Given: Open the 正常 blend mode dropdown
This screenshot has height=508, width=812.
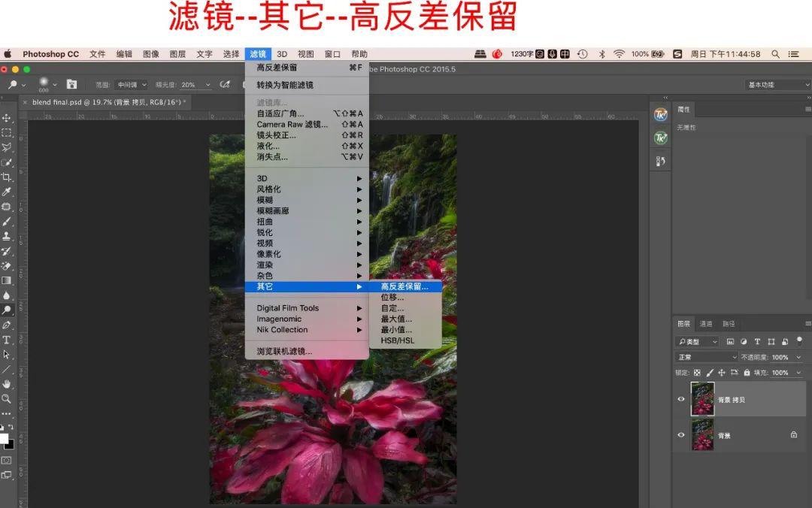Looking at the screenshot, I should (x=706, y=357).
